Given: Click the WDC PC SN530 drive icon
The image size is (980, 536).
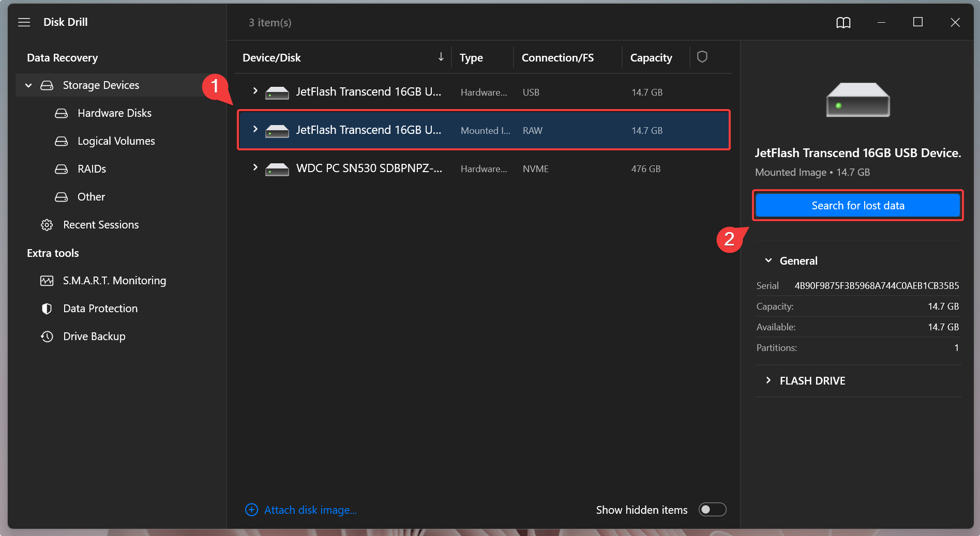Looking at the screenshot, I should 277,169.
